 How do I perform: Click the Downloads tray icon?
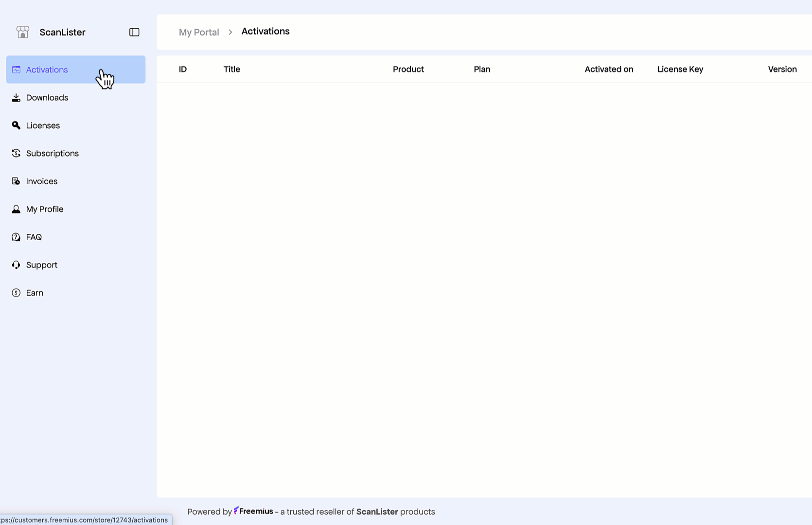click(16, 98)
